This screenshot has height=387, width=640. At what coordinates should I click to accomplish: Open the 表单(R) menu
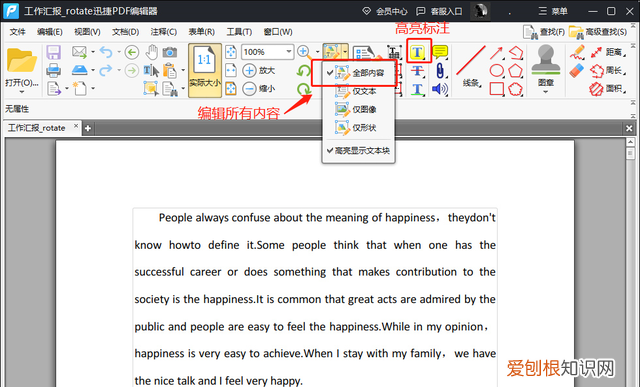pyautogui.click(x=201, y=32)
